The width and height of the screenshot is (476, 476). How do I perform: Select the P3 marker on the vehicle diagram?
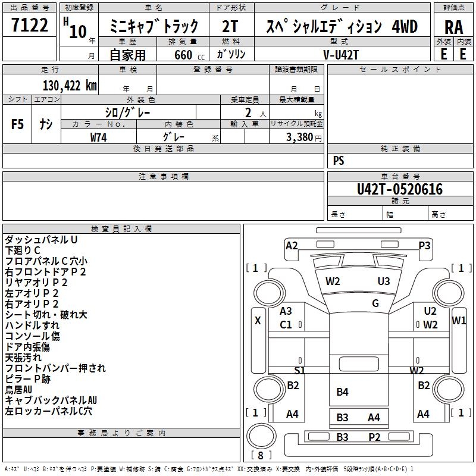pos(424,245)
